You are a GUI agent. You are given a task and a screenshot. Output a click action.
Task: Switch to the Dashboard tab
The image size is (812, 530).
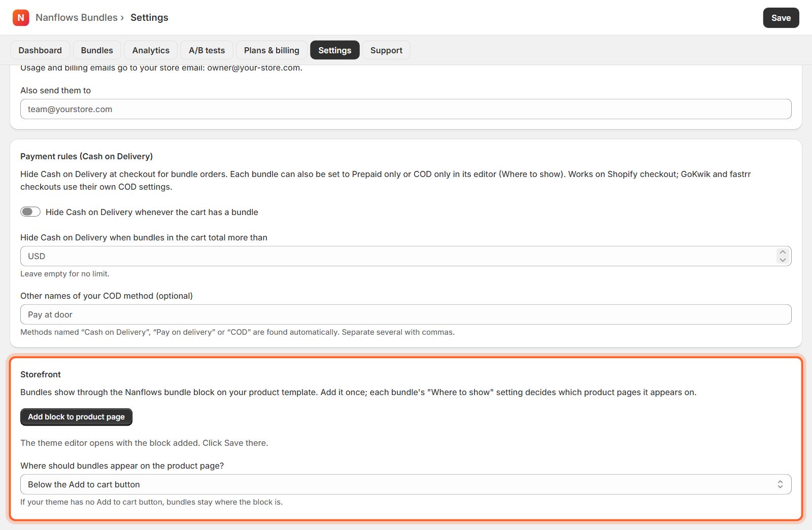[40, 50]
